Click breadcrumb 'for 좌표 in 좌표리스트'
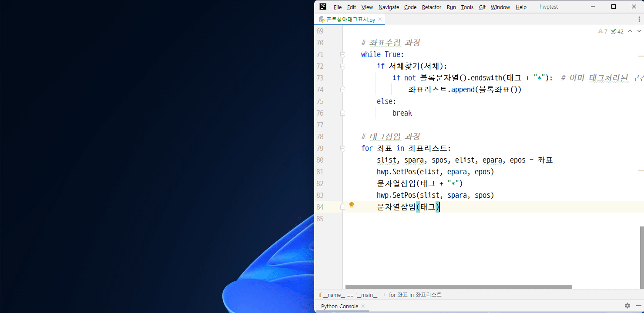644x313 pixels. 415,295
